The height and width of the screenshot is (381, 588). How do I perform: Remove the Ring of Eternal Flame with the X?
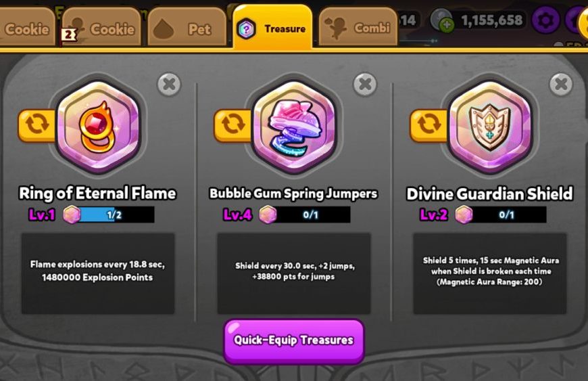(169, 84)
